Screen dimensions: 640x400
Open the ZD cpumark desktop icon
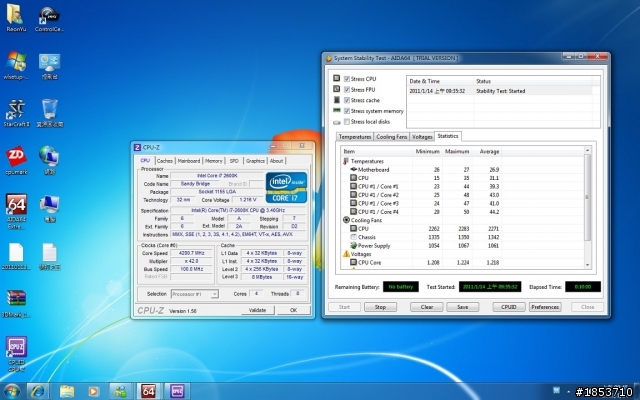(x=16, y=161)
